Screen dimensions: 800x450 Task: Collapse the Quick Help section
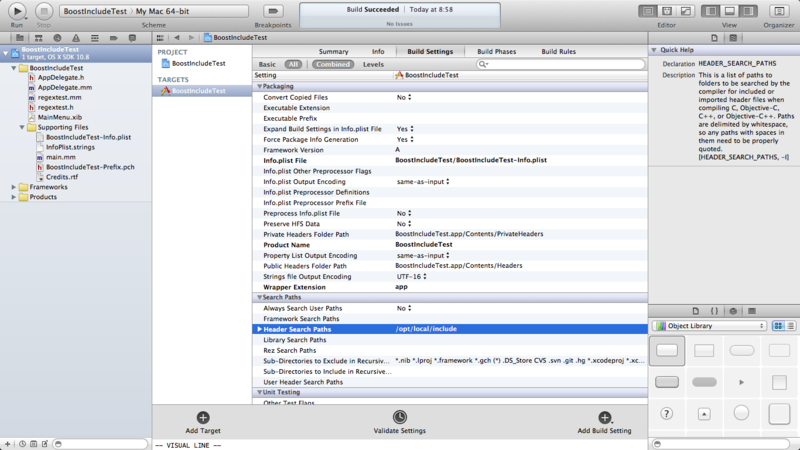654,50
